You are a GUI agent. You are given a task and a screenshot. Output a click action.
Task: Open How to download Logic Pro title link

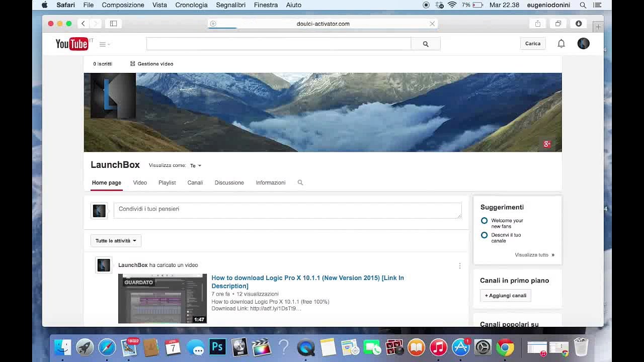(307, 282)
